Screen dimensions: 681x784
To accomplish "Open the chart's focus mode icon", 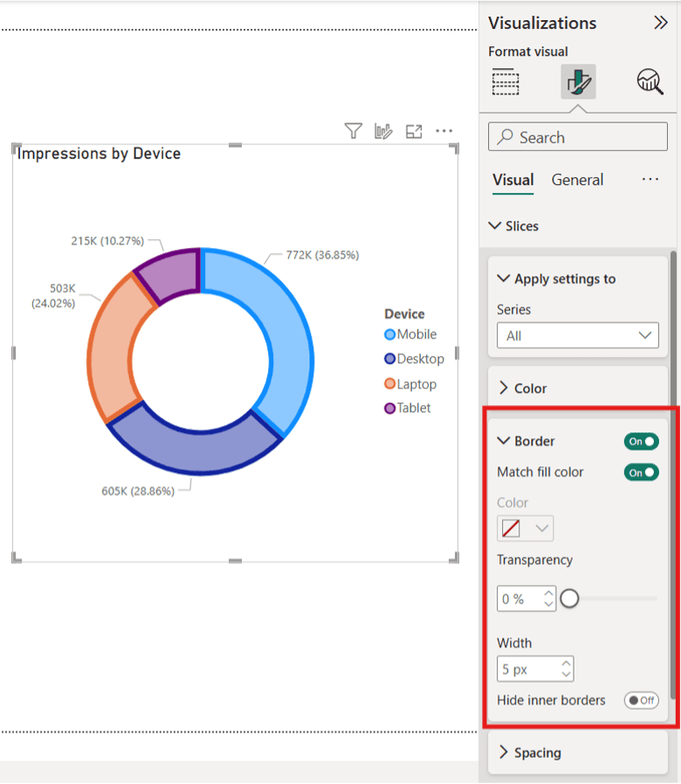I will (x=414, y=131).
